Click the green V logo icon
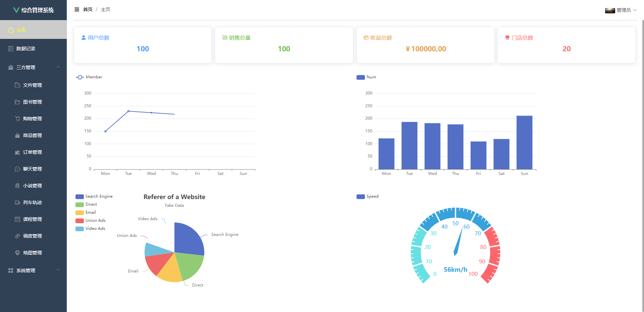644x312 pixels. (16, 10)
